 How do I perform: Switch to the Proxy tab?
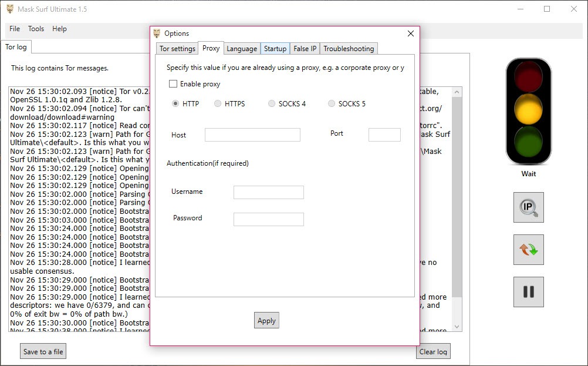tap(211, 48)
